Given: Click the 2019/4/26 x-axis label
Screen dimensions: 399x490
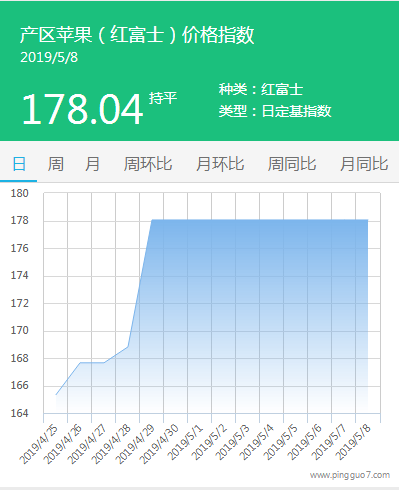Looking at the screenshot, I should tap(63, 444).
